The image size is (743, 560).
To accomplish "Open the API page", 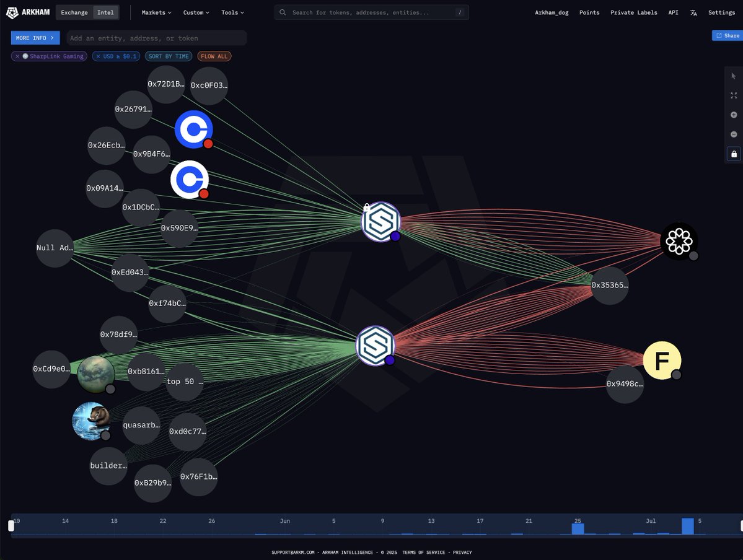I will click(673, 12).
